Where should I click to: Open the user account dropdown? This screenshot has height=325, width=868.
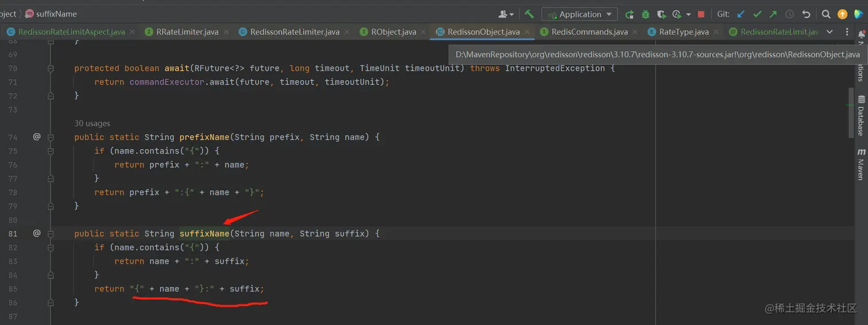coord(506,14)
